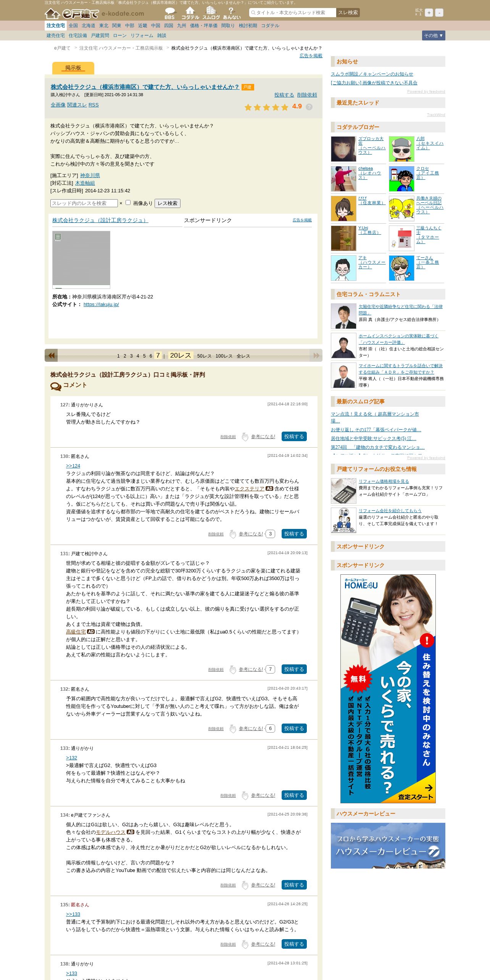The height and width of the screenshot is (980, 490).
Task: Show 50レス per page
Action: pos(204,356)
